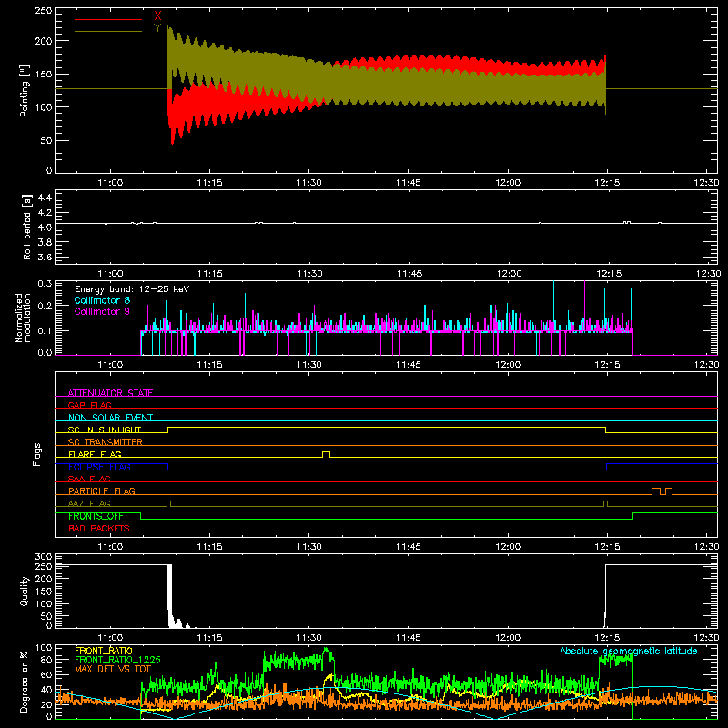Click the 300 tick on the Quality axis
728x728 pixels.
[x=44, y=557]
